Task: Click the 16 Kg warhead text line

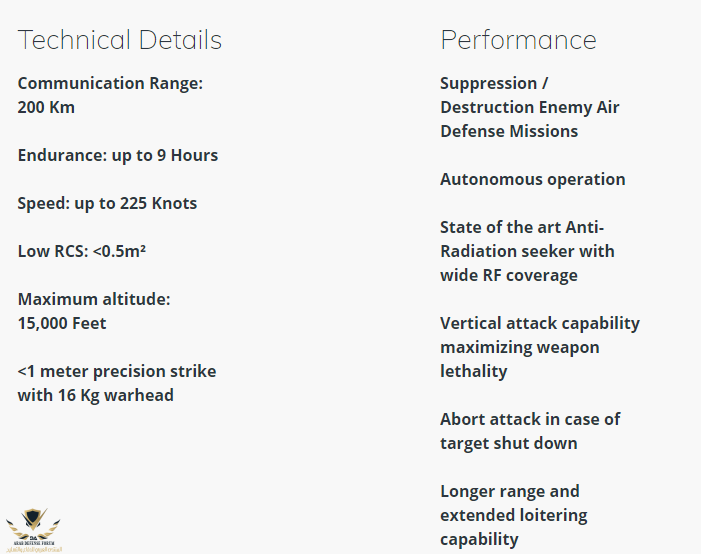Action: [x=95, y=395]
